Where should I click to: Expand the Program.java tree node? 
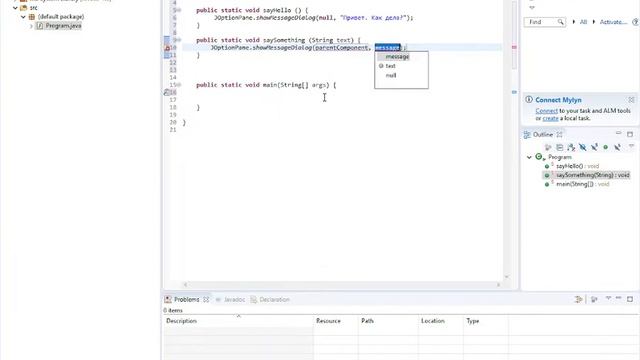[x=31, y=26]
